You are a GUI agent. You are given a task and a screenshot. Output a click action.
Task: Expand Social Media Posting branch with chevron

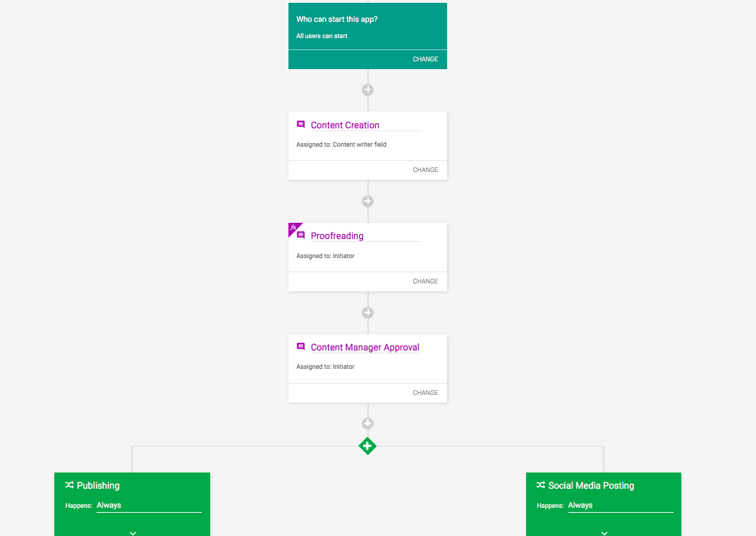point(604,532)
